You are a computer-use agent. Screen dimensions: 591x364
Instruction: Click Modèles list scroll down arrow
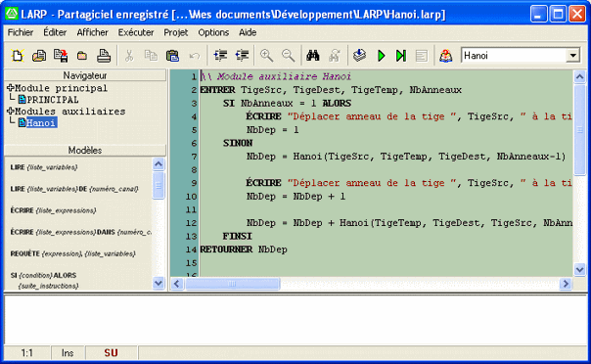point(159,283)
